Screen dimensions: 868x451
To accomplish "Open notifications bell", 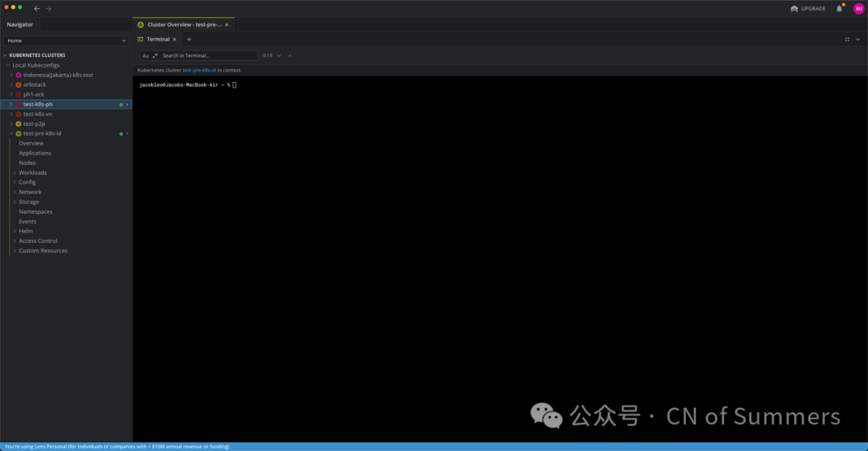I will click(839, 8).
